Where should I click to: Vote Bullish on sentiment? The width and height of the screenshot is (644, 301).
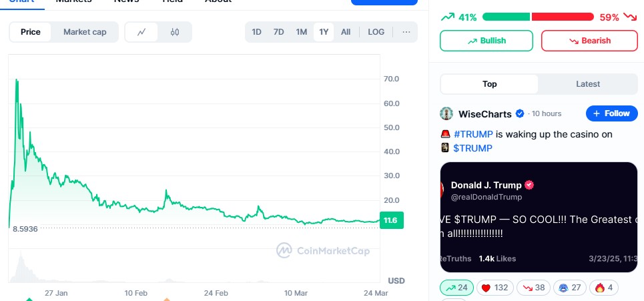click(487, 41)
